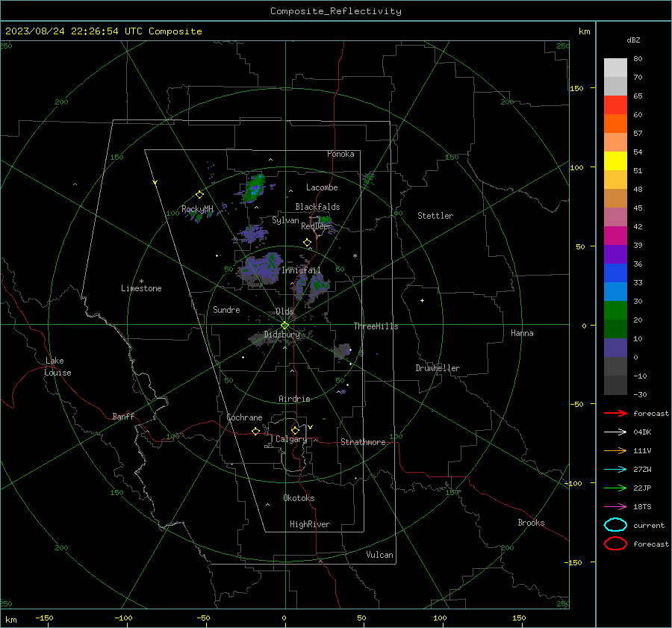Click the light gray 70-80 dBZ swatch
This screenshot has height=628, width=672.
point(615,67)
